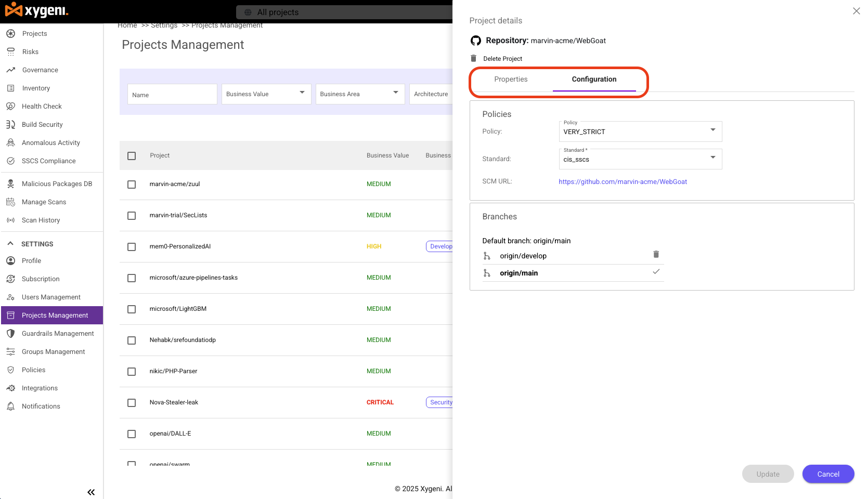Open the Business Value filter dropdown
The image size is (868, 499).
click(x=266, y=94)
